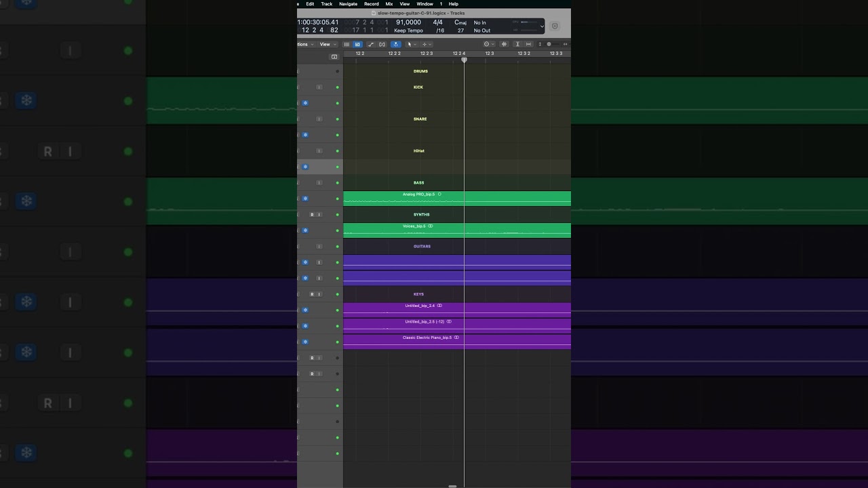
Task: Click ruler position 12 3
Action: pyautogui.click(x=490, y=54)
